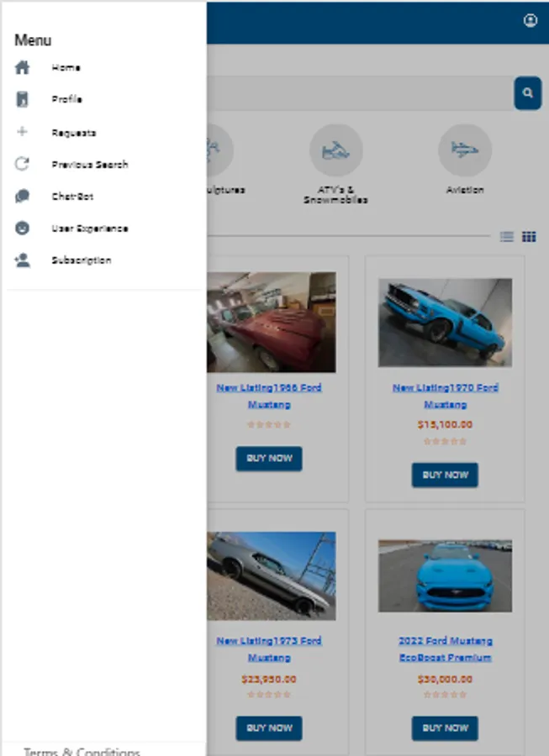Click the $23,950.00 price text
Image resolution: width=549 pixels, height=756 pixels.
click(269, 680)
